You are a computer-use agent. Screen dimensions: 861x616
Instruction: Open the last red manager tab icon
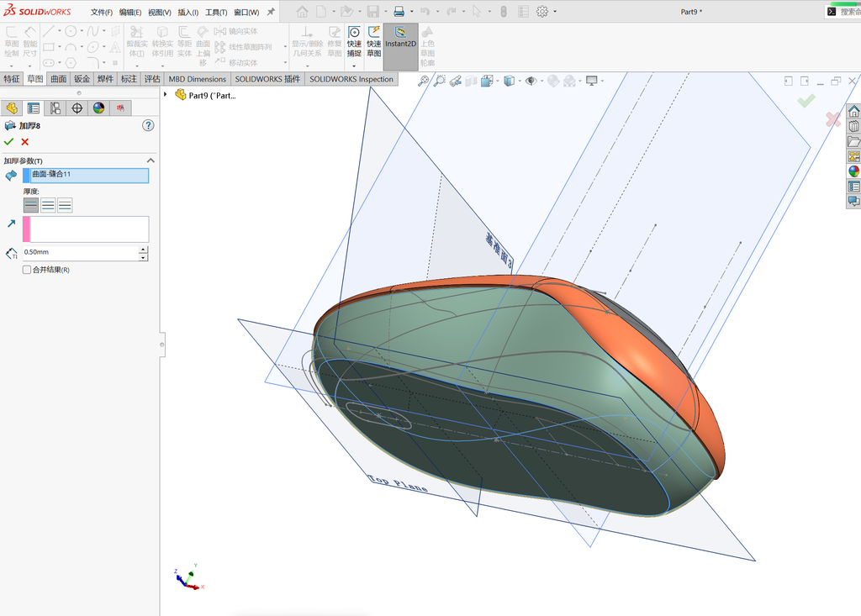pos(120,108)
